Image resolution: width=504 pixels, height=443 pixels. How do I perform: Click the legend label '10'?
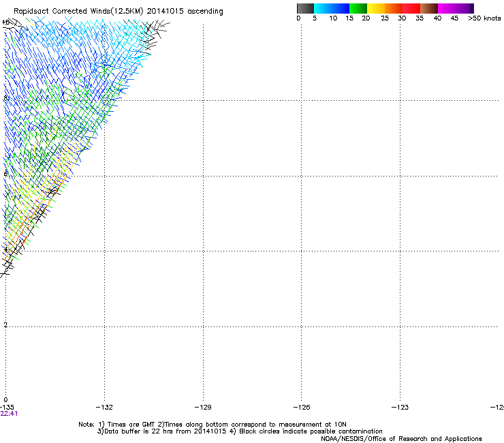333,18
